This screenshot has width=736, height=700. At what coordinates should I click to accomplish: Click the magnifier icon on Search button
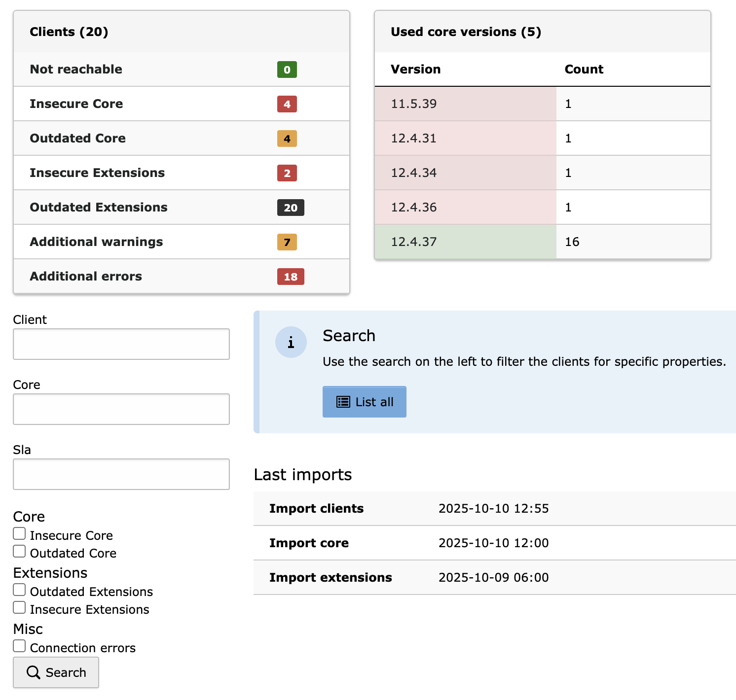tap(33, 672)
